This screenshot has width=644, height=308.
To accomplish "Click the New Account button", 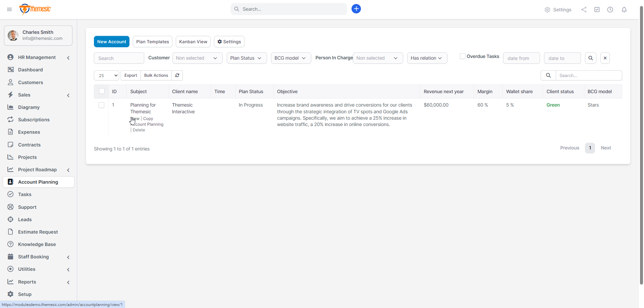I will pyautogui.click(x=112, y=42).
